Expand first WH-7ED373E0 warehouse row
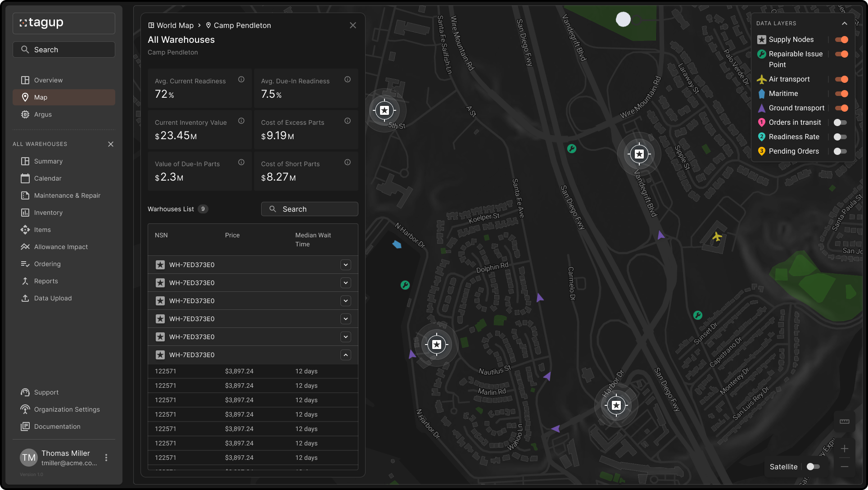This screenshot has width=868, height=490. tap(346, 265)
